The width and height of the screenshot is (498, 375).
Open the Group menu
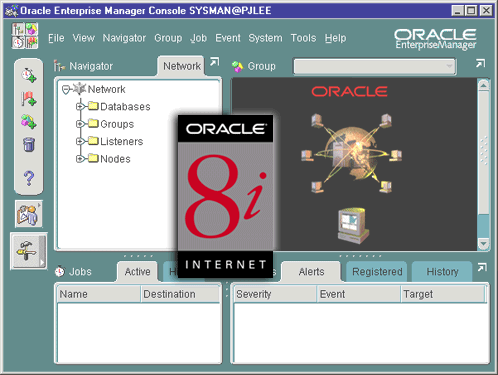click(x=168, y=38)
